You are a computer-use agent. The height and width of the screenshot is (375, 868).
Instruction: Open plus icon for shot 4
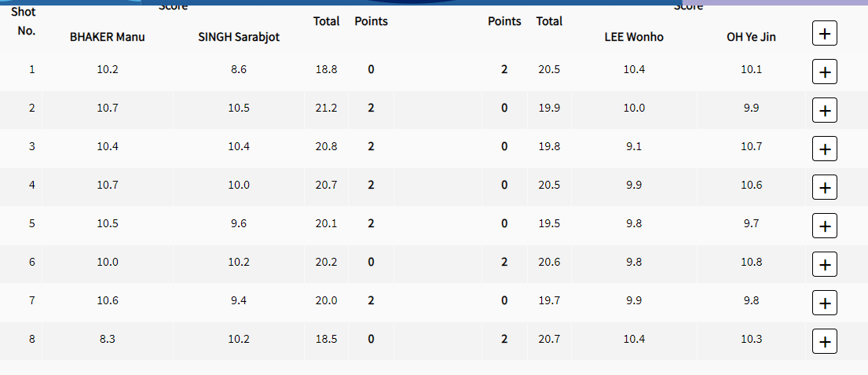[x=824, y=187]
